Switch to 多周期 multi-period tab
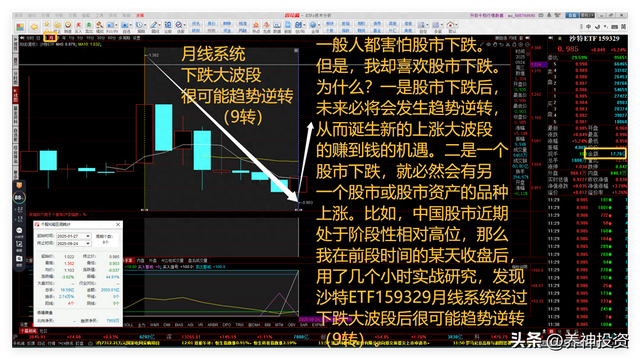This screenshot has height=360, width=640. [x=124, y=38]
